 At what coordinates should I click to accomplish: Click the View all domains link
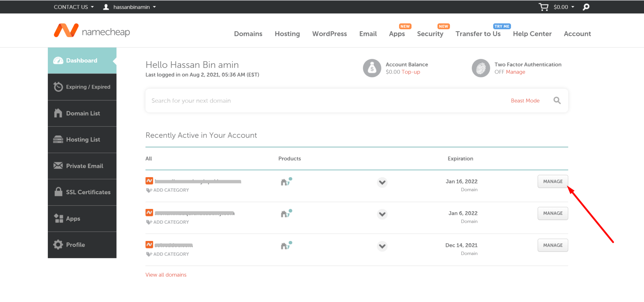pyautogui.click(x=166, y=274)
